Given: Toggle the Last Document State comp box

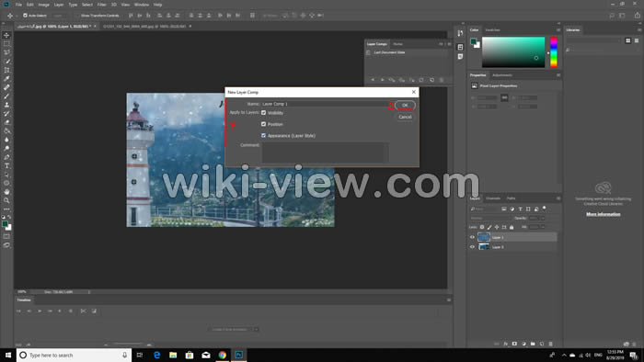Looking at the screenshot, I should (x=368, y=52).
